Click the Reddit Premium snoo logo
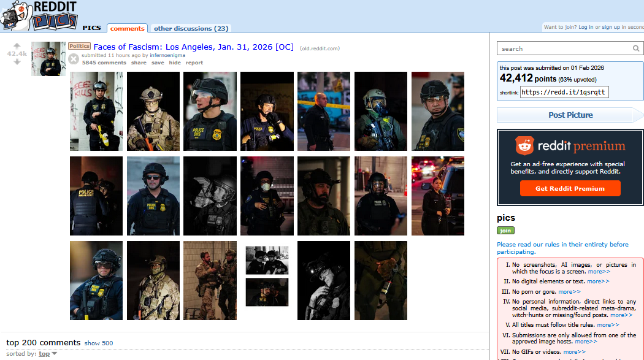Image resolution: width=644 pixels, height=360 pixels. 524,146
